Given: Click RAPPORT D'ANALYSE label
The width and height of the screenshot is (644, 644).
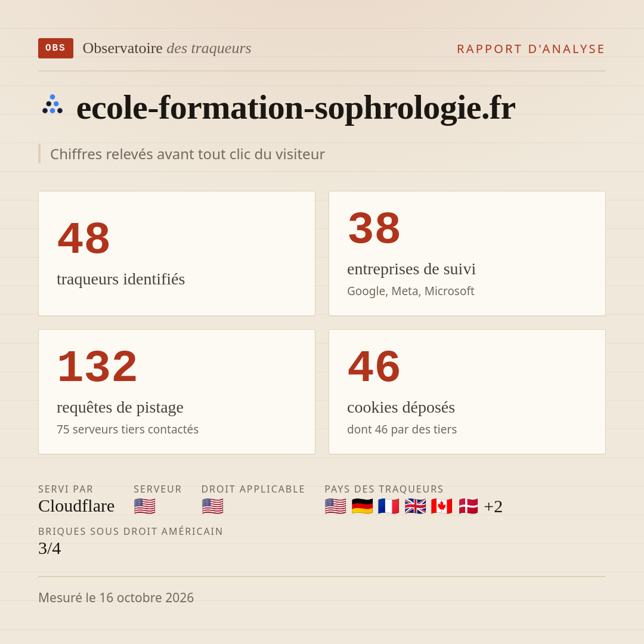Looking at the screenshot, I should tap(531, 49).
